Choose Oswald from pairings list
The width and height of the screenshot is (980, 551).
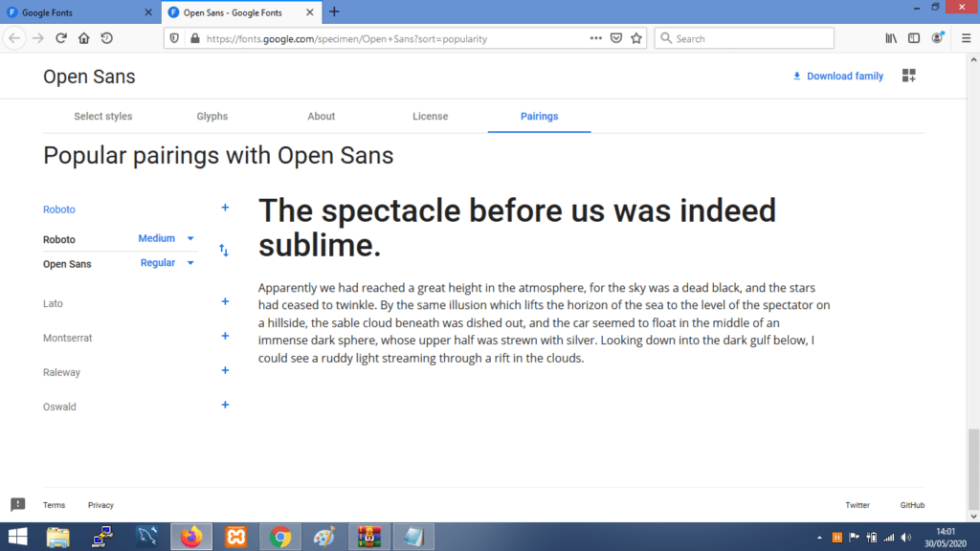click(59, 407)
